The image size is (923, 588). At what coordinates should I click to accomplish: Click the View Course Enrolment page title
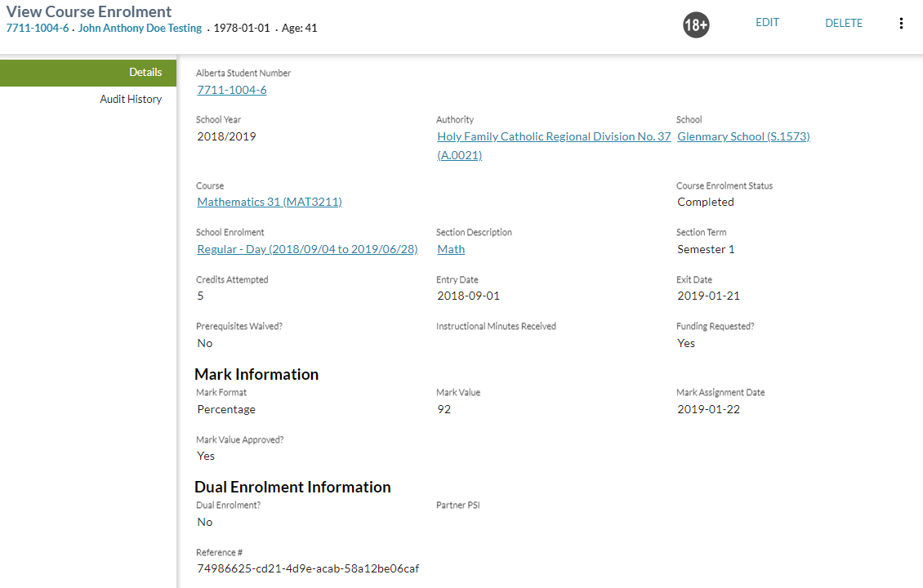click(89, 11)
